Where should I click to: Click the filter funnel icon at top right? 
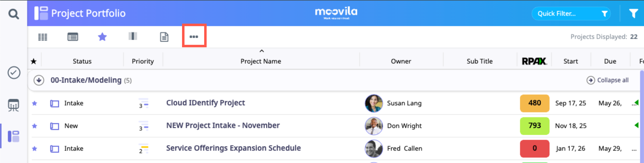point(633,14)
